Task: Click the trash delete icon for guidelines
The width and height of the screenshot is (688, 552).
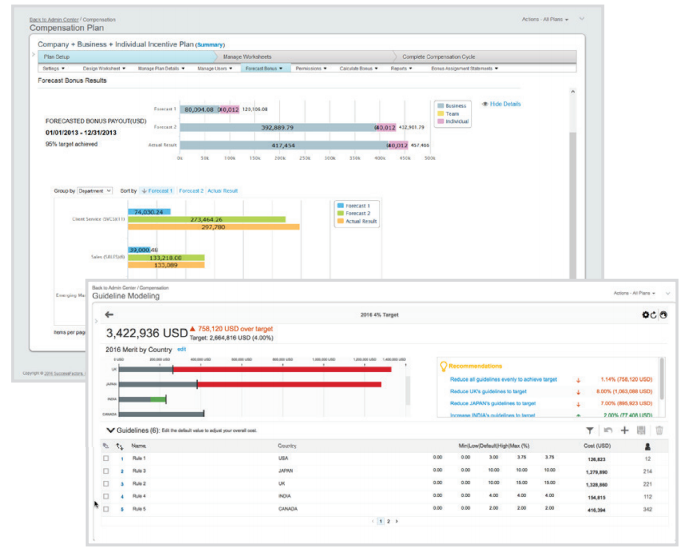Action: tap(658, 429)
